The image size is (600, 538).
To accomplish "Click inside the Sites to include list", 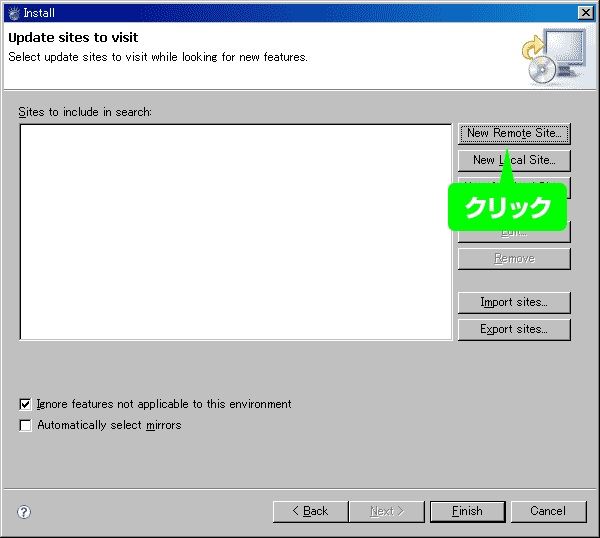I will [x=236, y=232].
